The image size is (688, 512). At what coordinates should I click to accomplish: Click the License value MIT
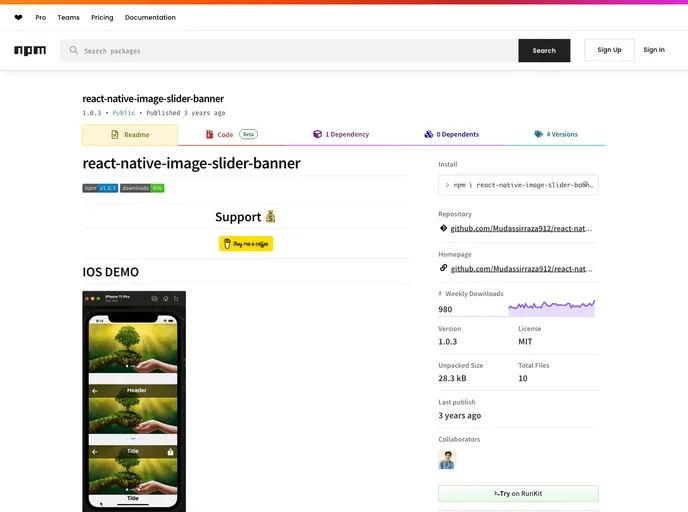pyautogui.click(x=525, y=342)
